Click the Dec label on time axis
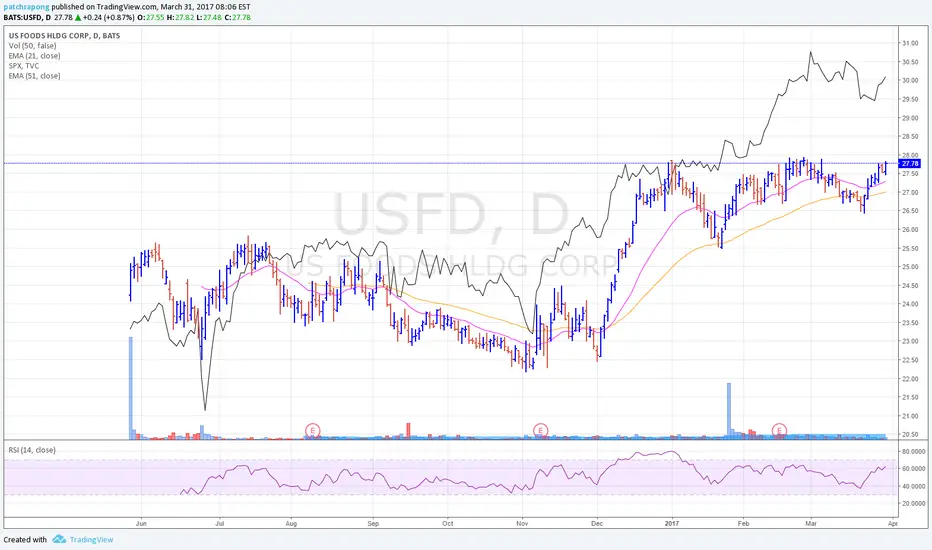The width and height of the screenshot is (932, 550). (x=597, y=524)
